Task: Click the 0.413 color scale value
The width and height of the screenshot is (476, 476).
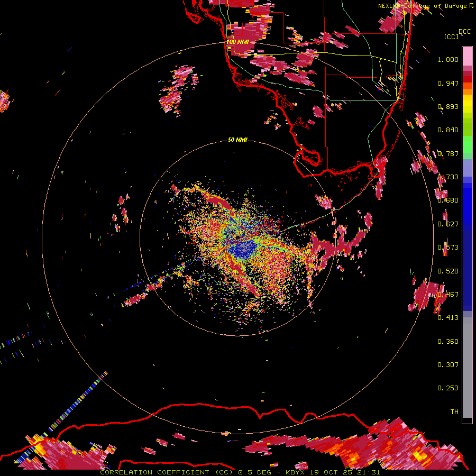Action: click(448, 318)
